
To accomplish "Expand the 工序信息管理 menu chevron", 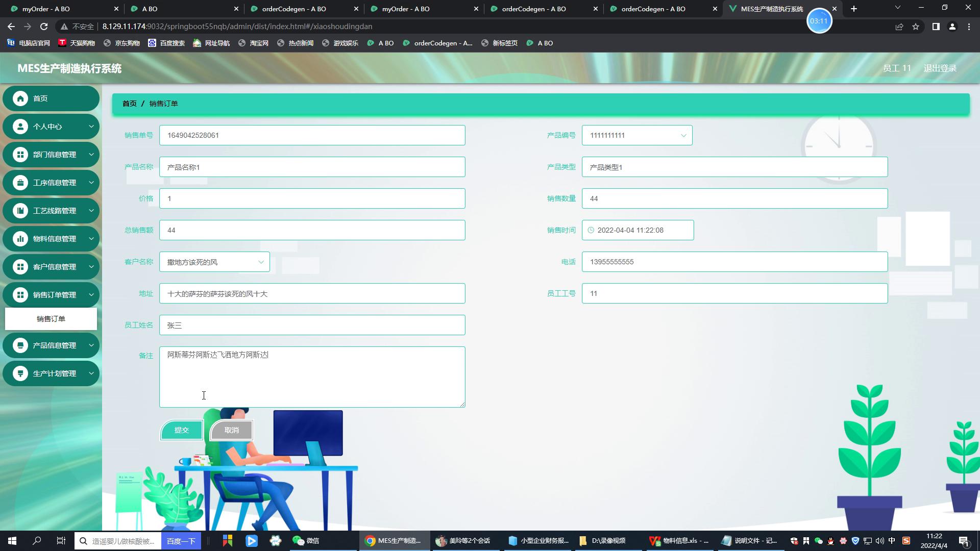I will [91, 182].
